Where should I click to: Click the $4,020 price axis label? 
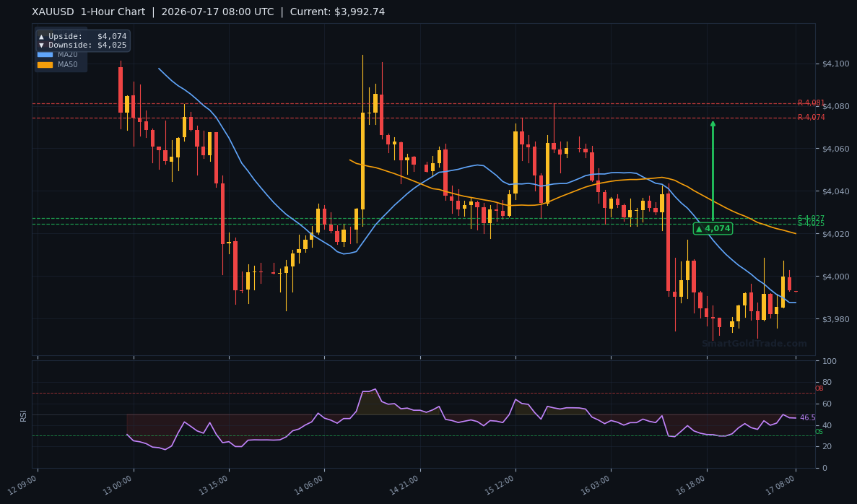[835, 234]
